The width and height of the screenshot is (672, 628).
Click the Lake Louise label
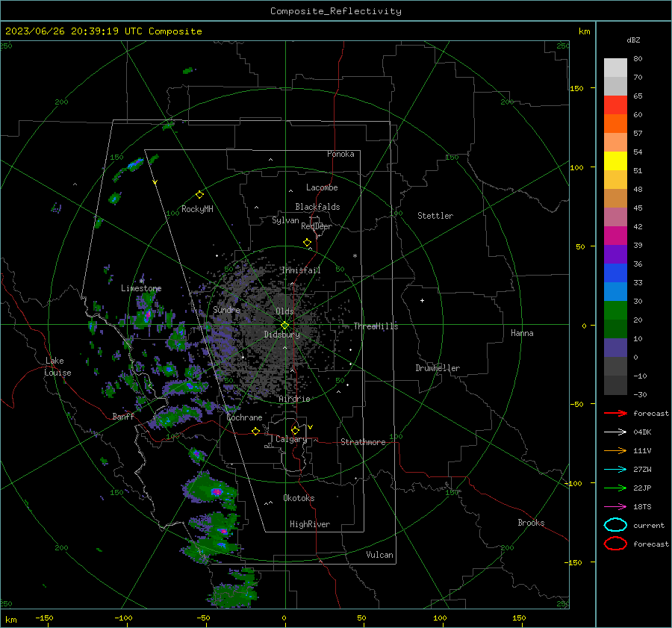click(57, 367)
